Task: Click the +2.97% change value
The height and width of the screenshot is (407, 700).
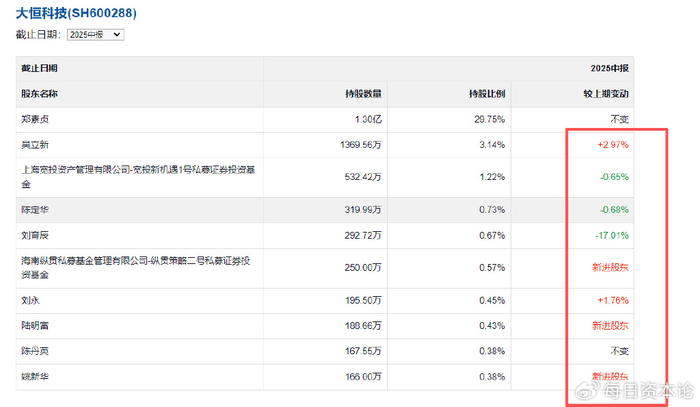Action: (612, 145)
